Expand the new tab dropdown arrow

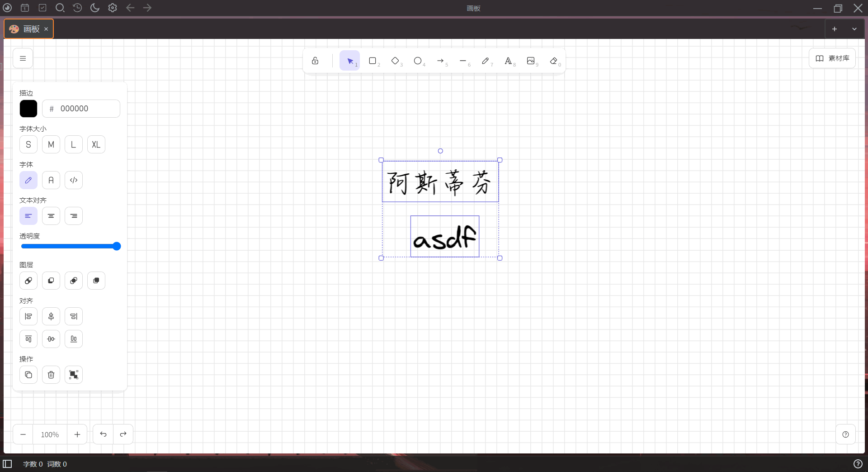coord(854,29)
